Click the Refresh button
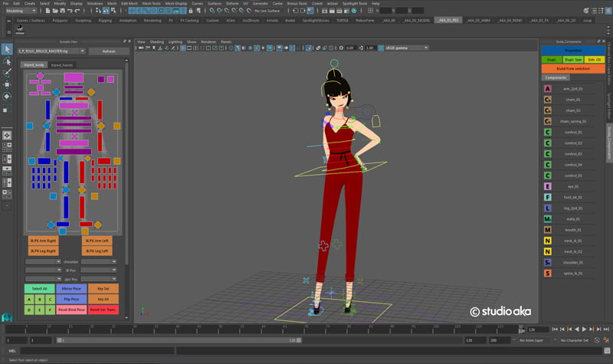The height and width of the screenshot is (364, 613). click(x=109, y=51)
